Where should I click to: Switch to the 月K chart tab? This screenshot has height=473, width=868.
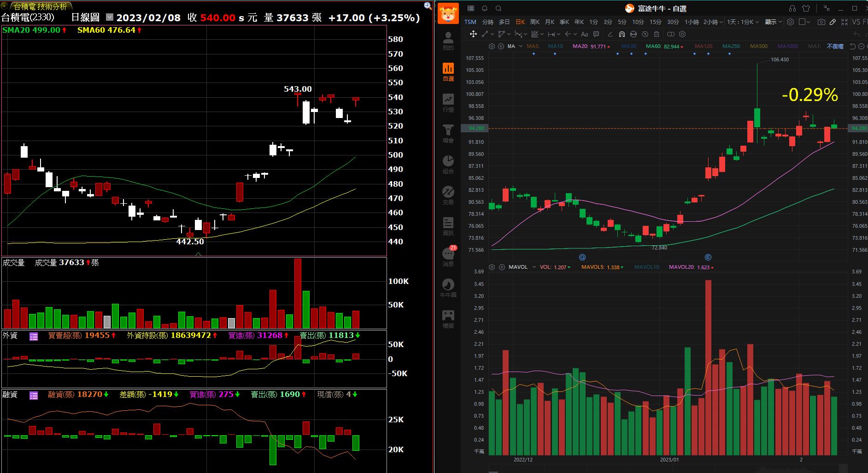[x=550, y=22]
